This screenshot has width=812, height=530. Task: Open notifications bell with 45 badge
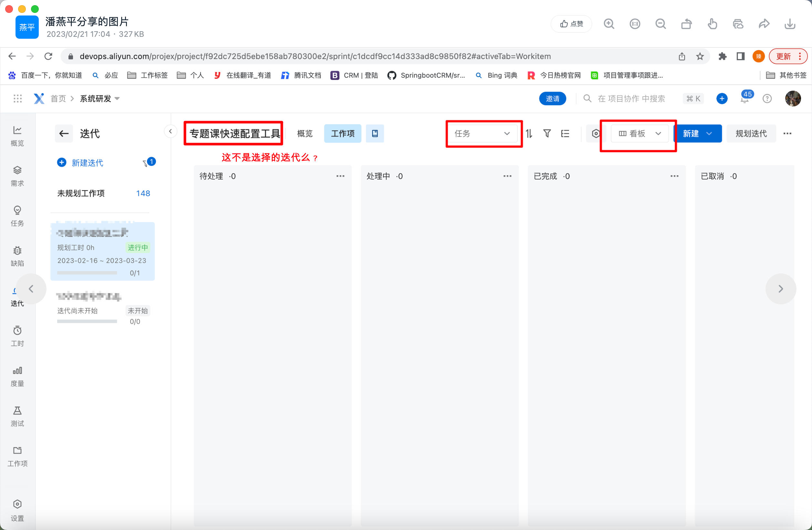[745, 98]
